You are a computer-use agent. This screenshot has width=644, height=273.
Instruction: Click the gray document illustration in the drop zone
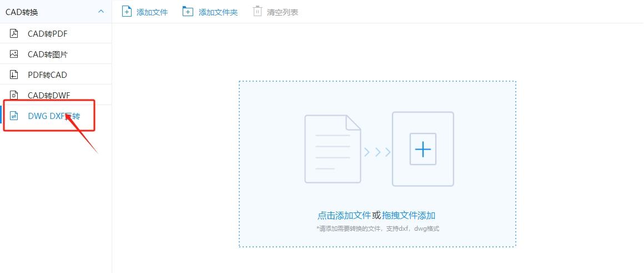coord(333,149)
